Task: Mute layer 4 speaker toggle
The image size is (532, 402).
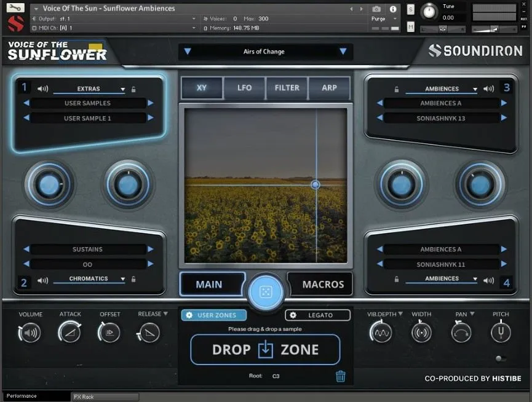Action: tap(488, 281)
